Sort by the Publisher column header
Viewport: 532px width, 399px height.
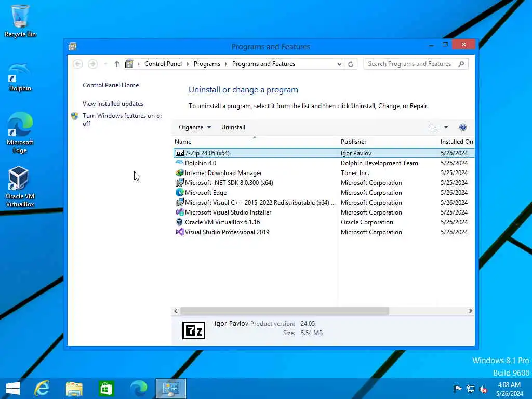388,142
